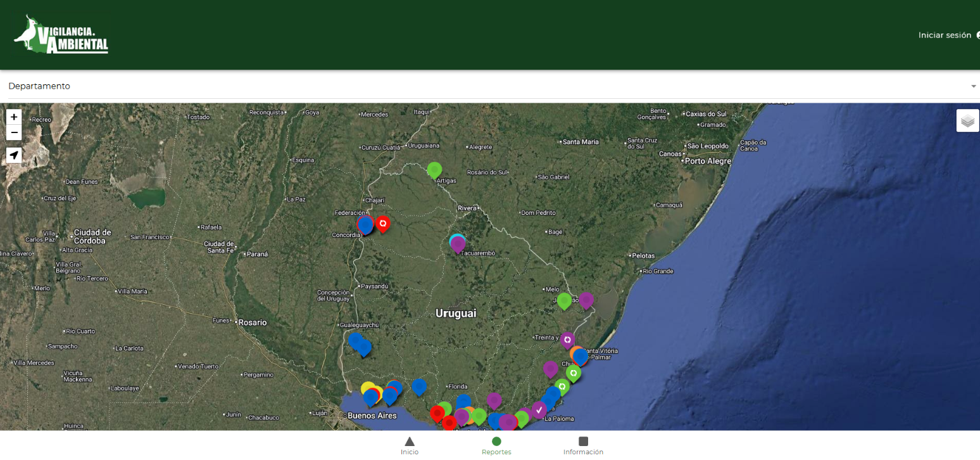This screenshot has width=980, height=460.
Task: Select the purple marker east of Florida
Action: pos(494,400)
